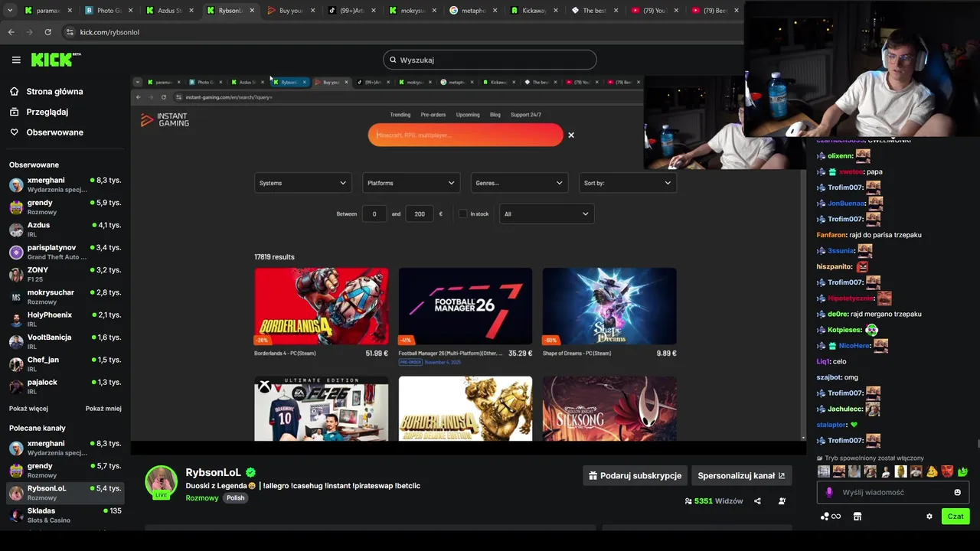Screen dimensions: 980x551
Task: Click the Rozmowy category link under stream title
Action: [x=202, y=498]
